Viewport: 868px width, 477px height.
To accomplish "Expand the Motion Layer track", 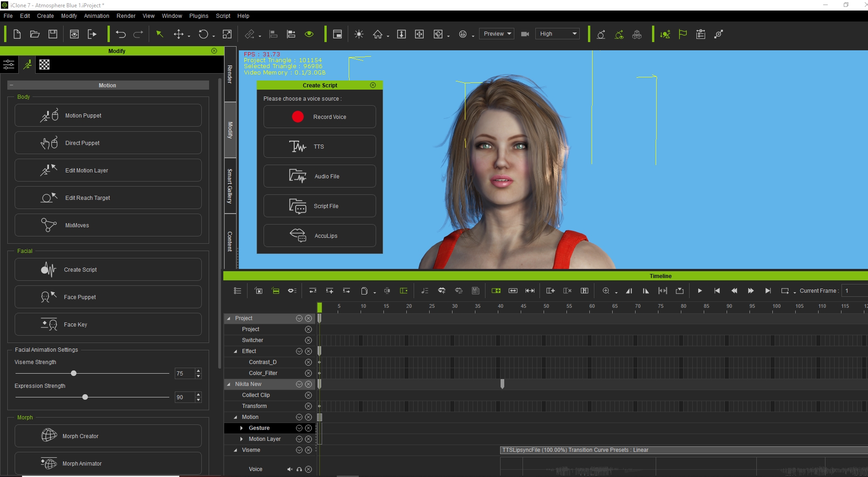I will tap(242, 439).
